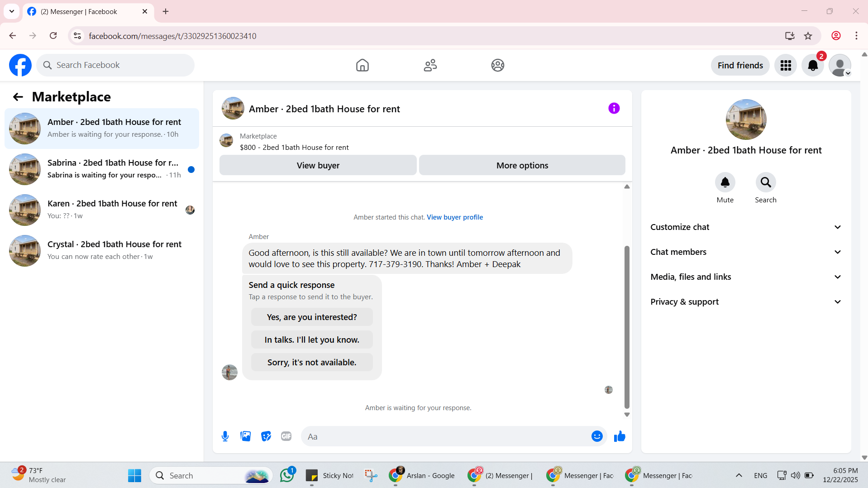Send quick reply 'Sorry, it's not available.'

click(312, 363)
